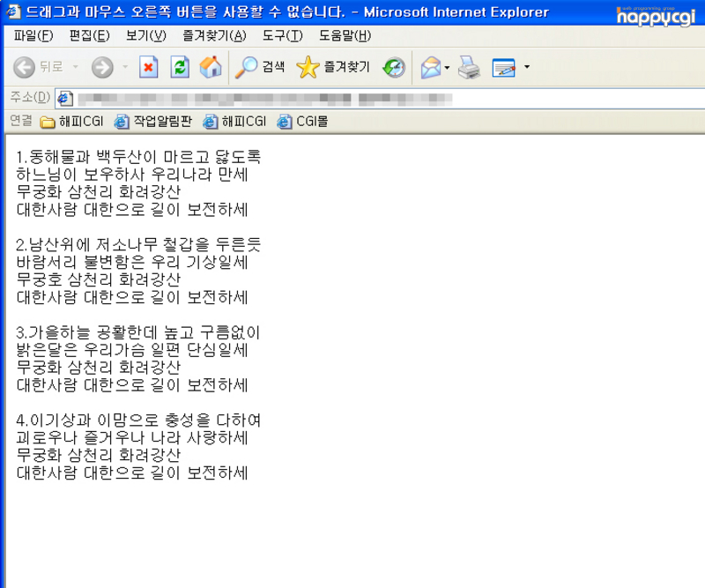This screenshot has height=588, width=705.
Task: Refresh the page with the green arrows icon
Action: pos(180,68)
